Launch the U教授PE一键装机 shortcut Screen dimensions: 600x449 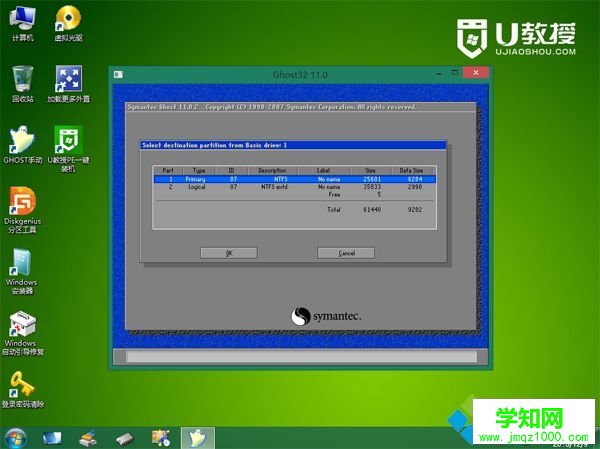coord(68,149)
